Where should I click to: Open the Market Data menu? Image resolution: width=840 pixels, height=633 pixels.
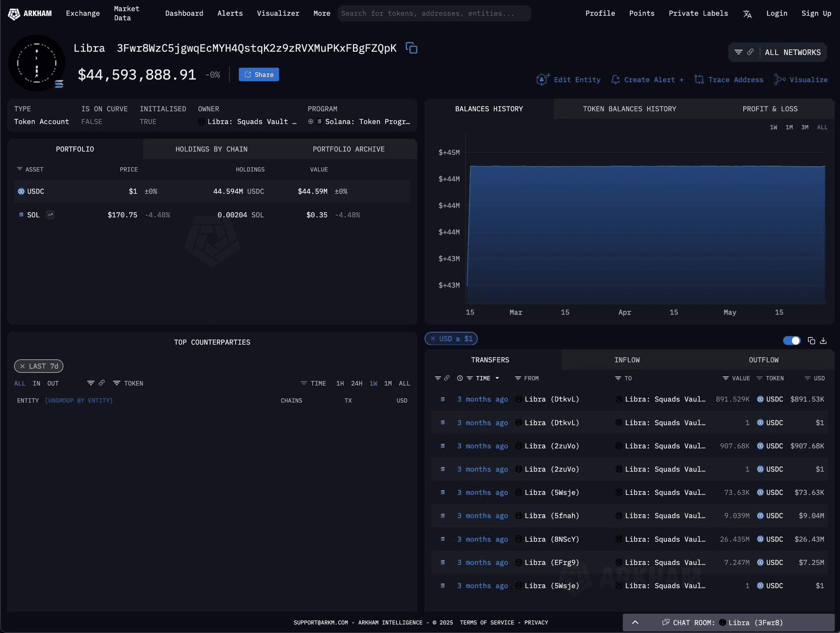[127, 14]
